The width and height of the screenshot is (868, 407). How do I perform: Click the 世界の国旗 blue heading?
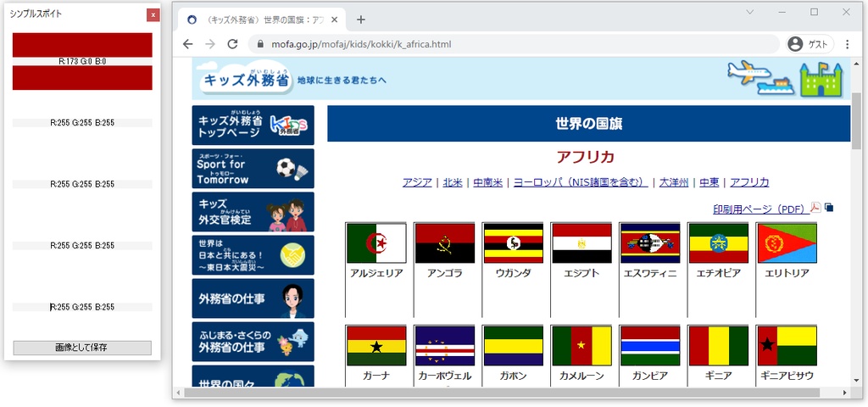588,124
